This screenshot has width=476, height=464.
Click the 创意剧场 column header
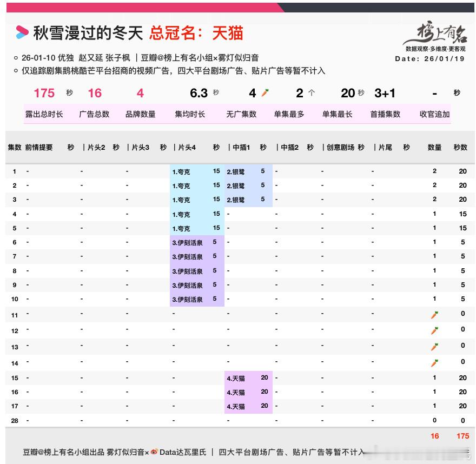click(x=341, y=147)
